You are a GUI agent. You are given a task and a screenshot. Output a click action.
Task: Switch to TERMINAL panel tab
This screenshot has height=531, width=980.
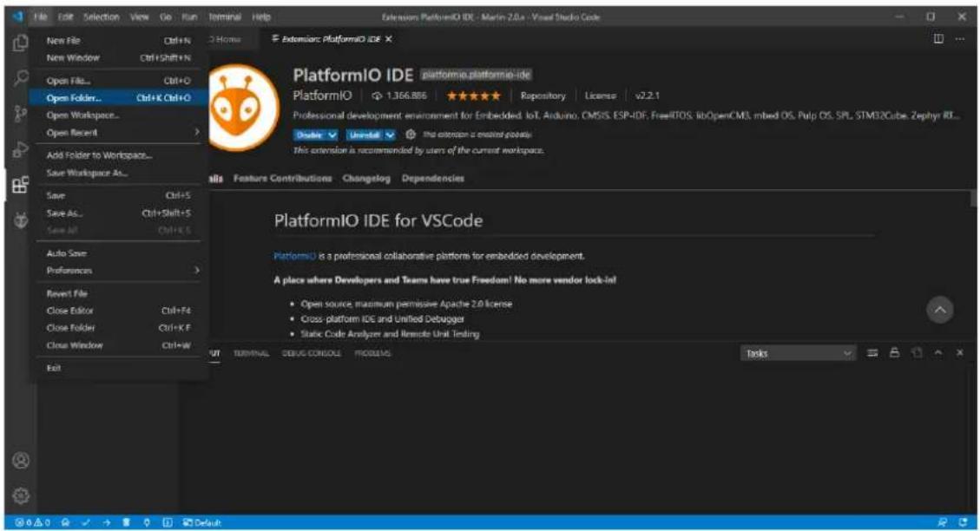[251, 353]
